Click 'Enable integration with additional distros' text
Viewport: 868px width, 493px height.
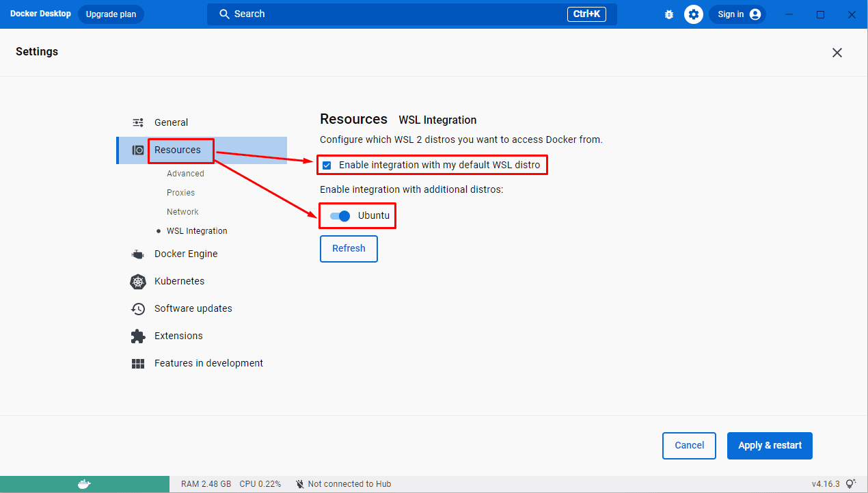tap(411, 189)
